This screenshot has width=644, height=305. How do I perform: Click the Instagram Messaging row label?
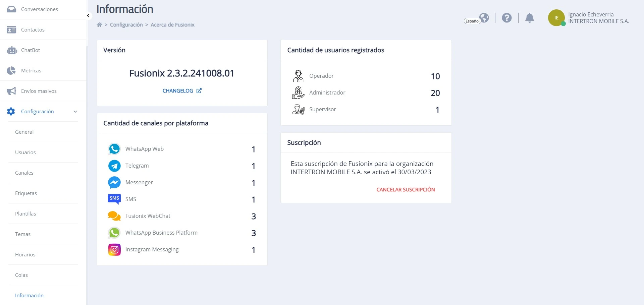(x=152, y=250)
